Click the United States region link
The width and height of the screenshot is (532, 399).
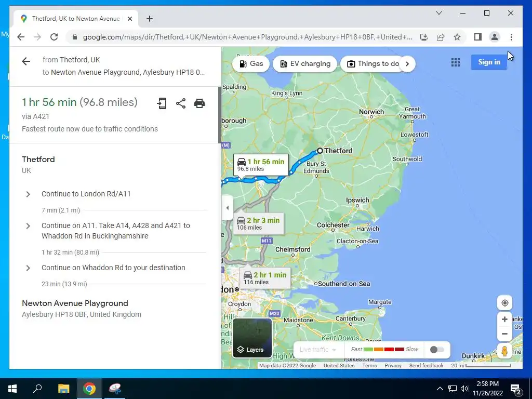339,365
